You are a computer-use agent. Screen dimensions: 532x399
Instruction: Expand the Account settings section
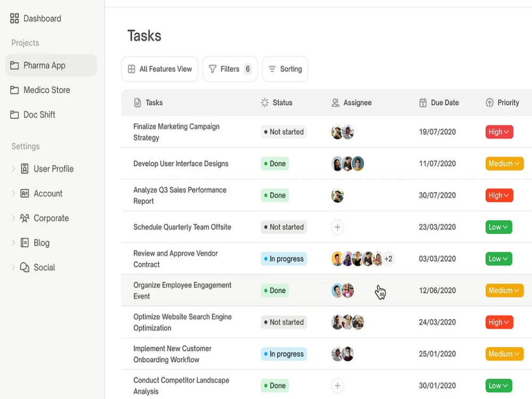click(x=13, y=194)
